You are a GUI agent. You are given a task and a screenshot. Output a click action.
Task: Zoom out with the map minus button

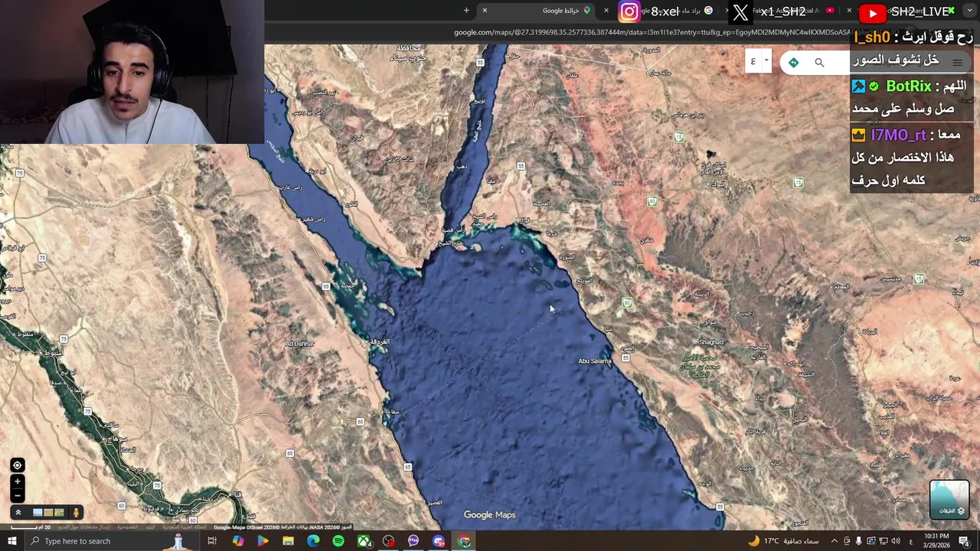[x=17, y=495]
